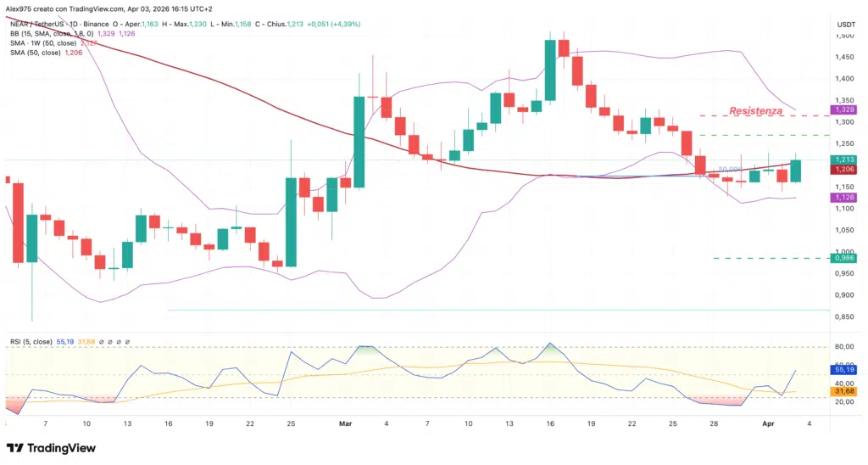Click the last empty-value symbol beside RSI
This screenshot has height=465, width=868.
click(126, 341)
